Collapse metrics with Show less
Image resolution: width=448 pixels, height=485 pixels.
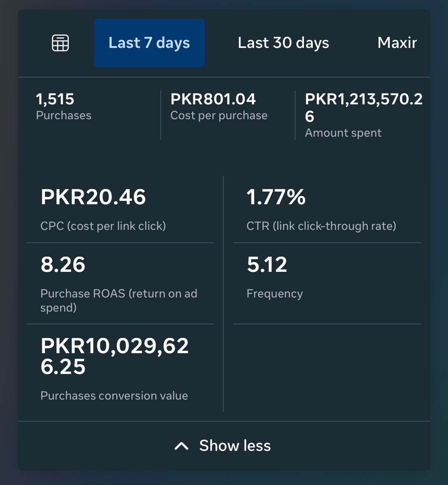(224, 446)
